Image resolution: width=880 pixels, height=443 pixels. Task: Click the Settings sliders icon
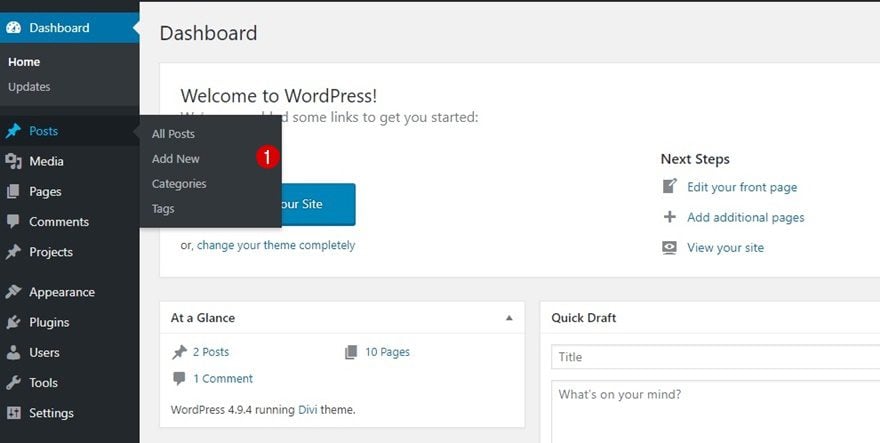(x=13, y=413)
